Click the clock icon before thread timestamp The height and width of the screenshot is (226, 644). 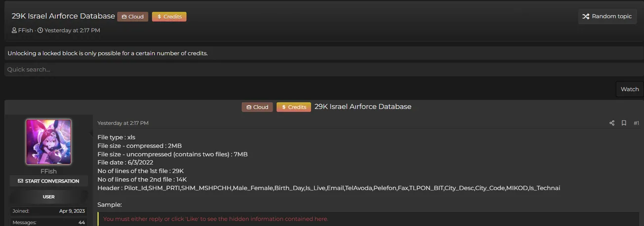[40, 31]
